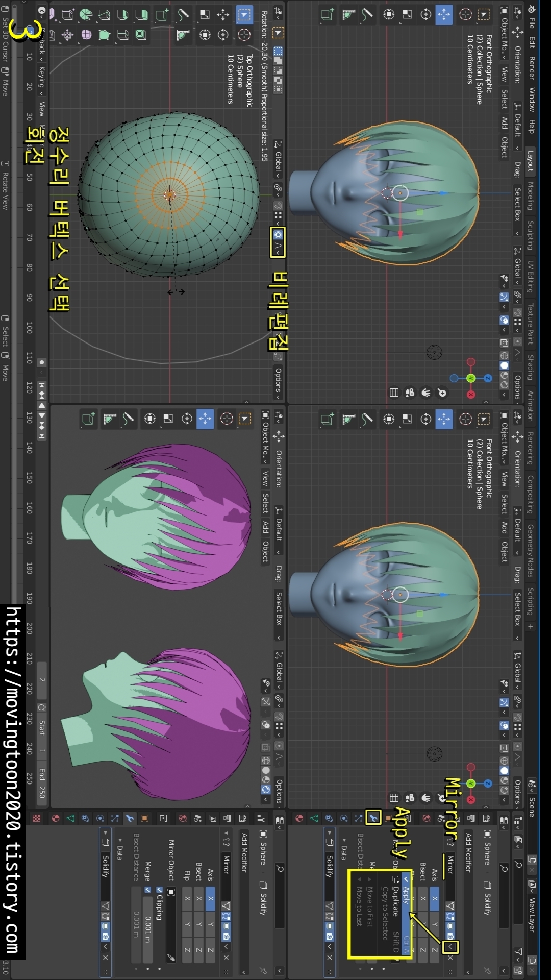Click the Blender logo menu icon
The image size is (551, 980).
(532, 9)
